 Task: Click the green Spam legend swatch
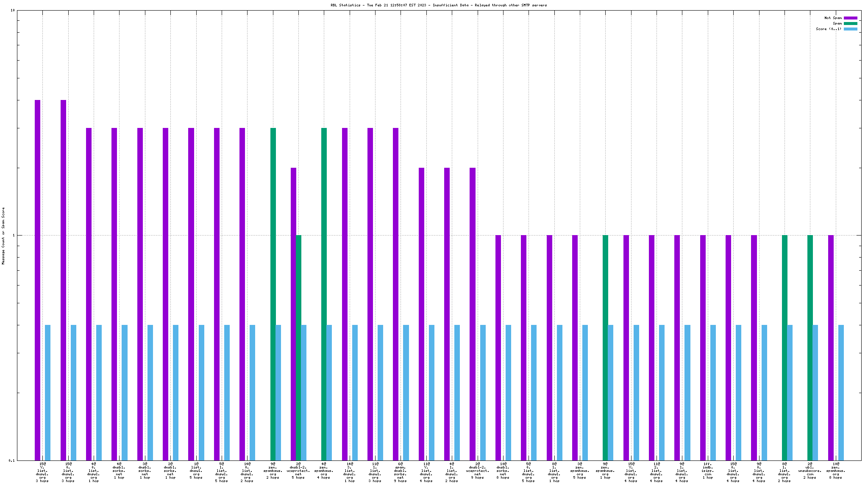click(x=850, y=23)
